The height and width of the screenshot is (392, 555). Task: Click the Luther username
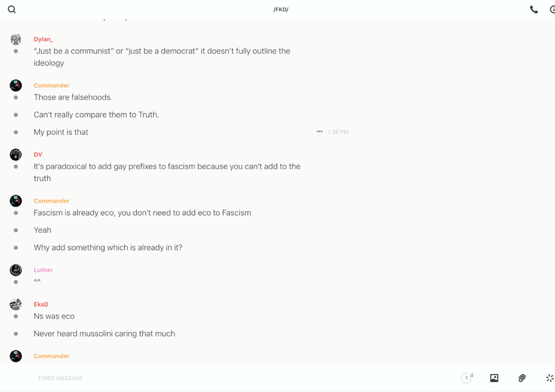[x=43, y=270]
